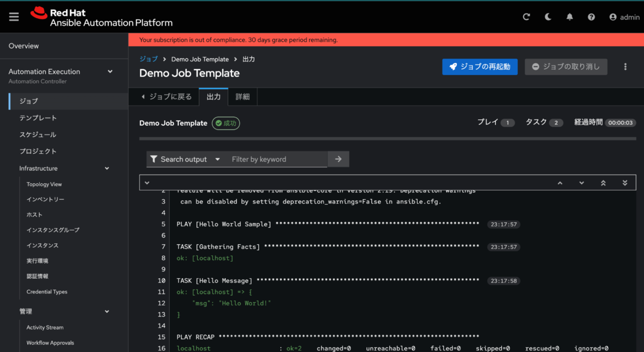The image size is (644, 352).
Task: Open the Search output filter dropdown
Action: (x=184, y=159)
